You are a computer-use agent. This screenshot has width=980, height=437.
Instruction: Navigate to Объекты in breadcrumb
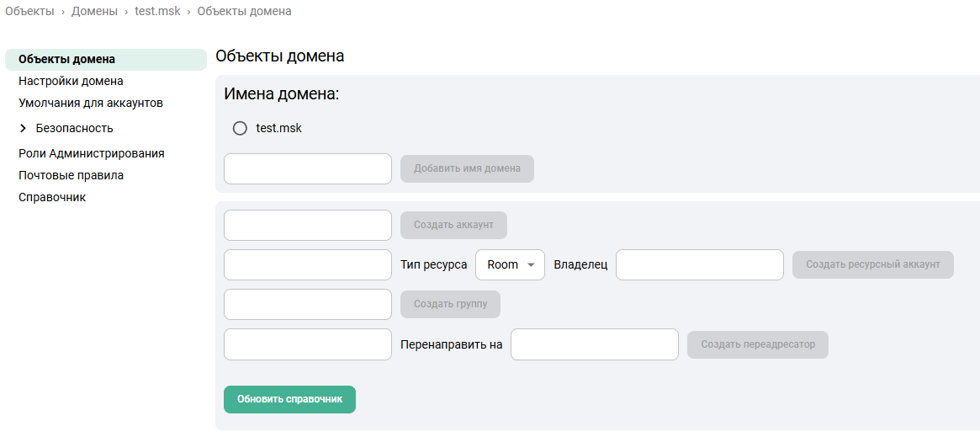pos(29,12)
